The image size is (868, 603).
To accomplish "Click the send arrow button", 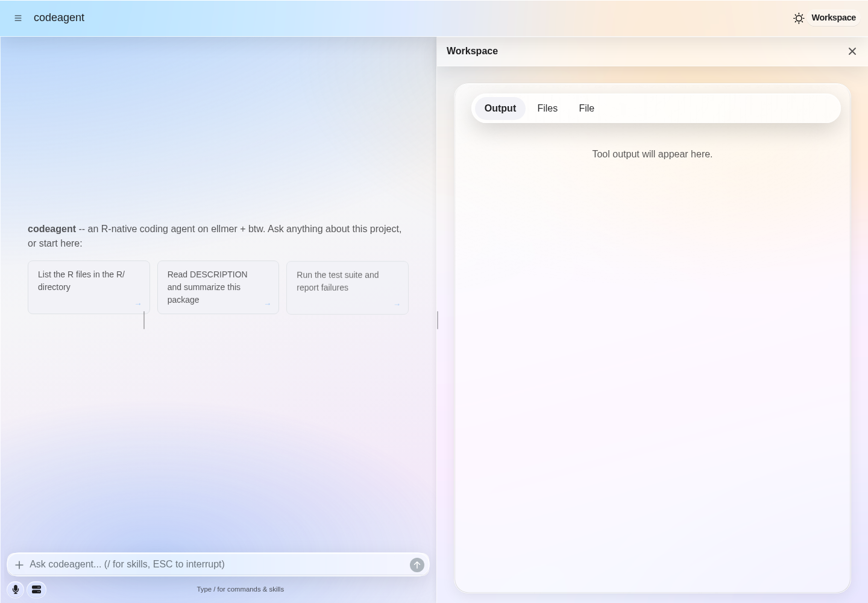I will coord(417,565).
